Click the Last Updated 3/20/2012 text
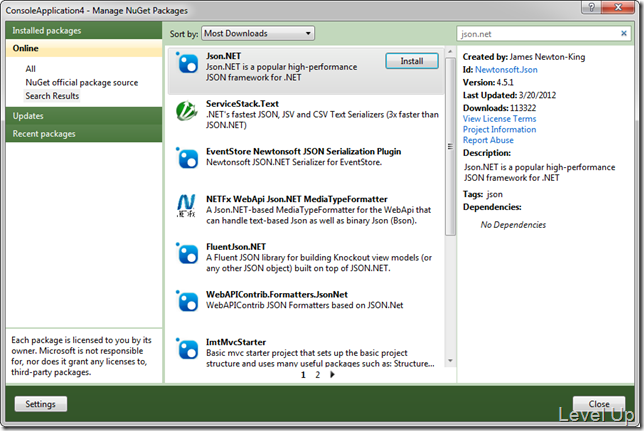The image size is (644, 431). click(x=509, y=95)
